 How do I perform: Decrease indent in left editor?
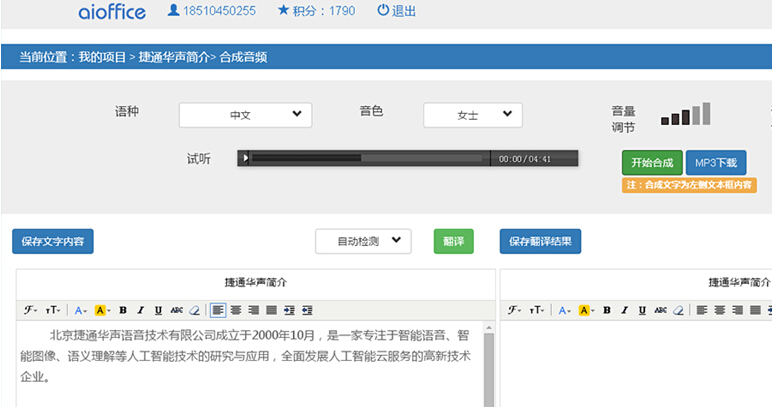point(308,310)
